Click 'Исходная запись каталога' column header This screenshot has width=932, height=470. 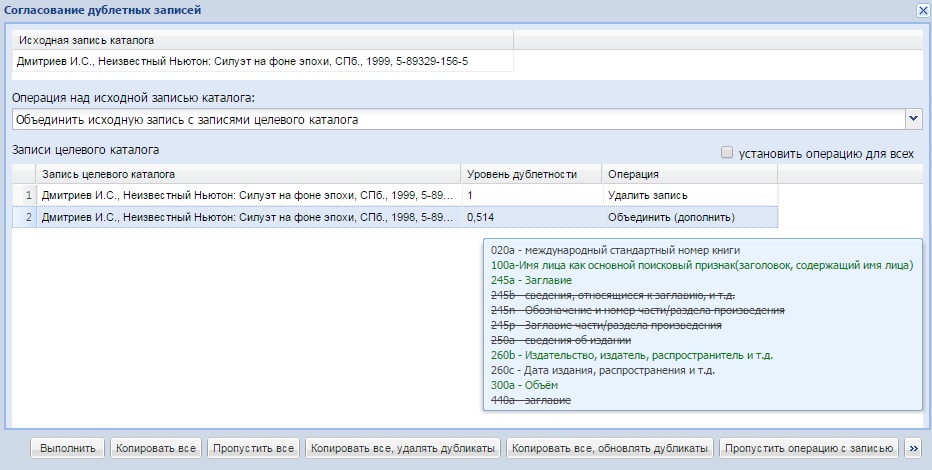(x=263, y=40)
